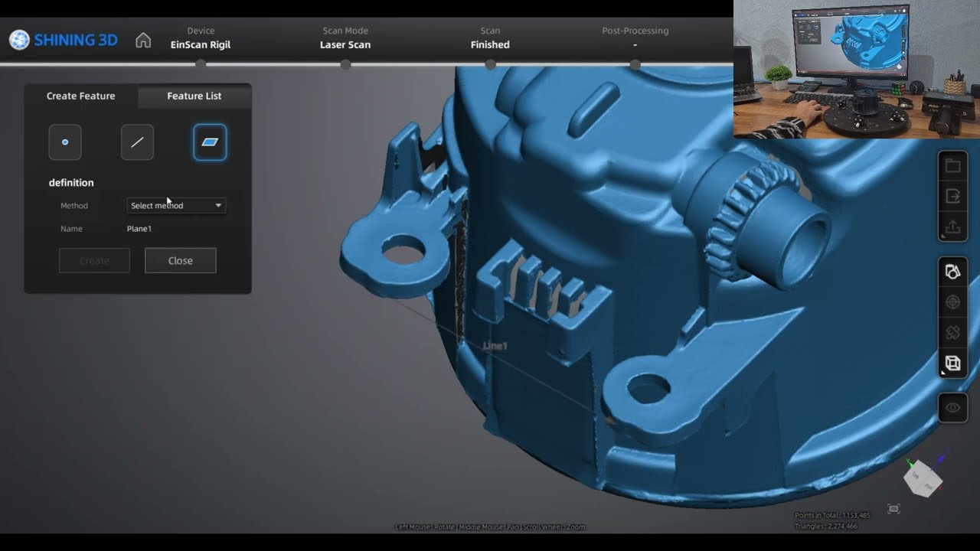Click the target alignment icon in right toolbar

point(952,302)
